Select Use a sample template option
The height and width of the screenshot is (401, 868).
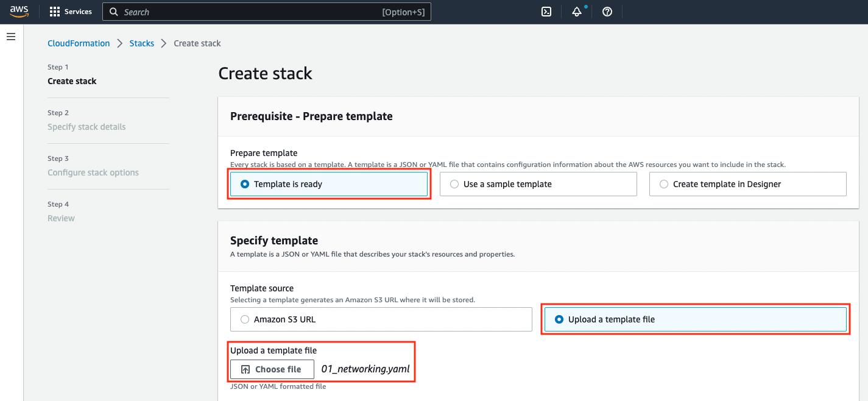[538, 184]
